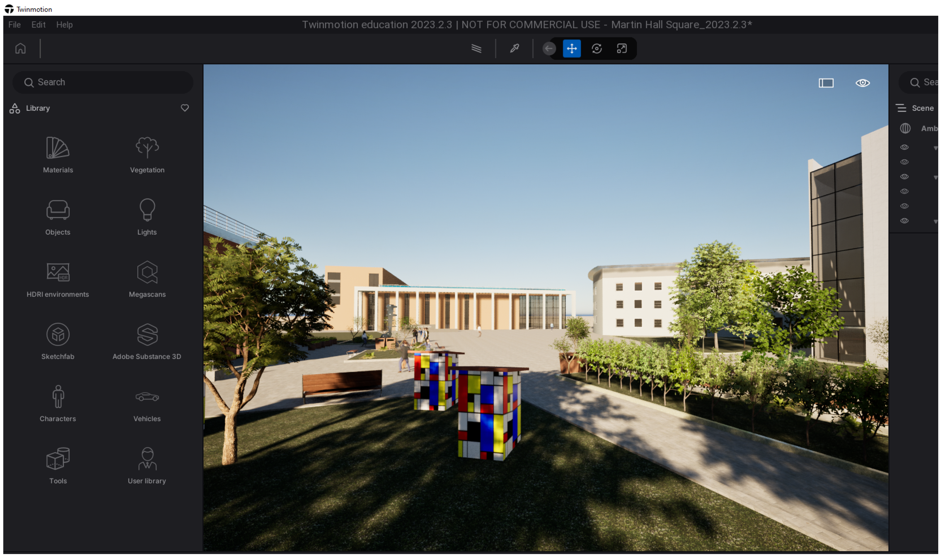Select the Material picker eyedropper tool
Image resolution: width=943 pixels, height=560 pixels.
[514, 48]
